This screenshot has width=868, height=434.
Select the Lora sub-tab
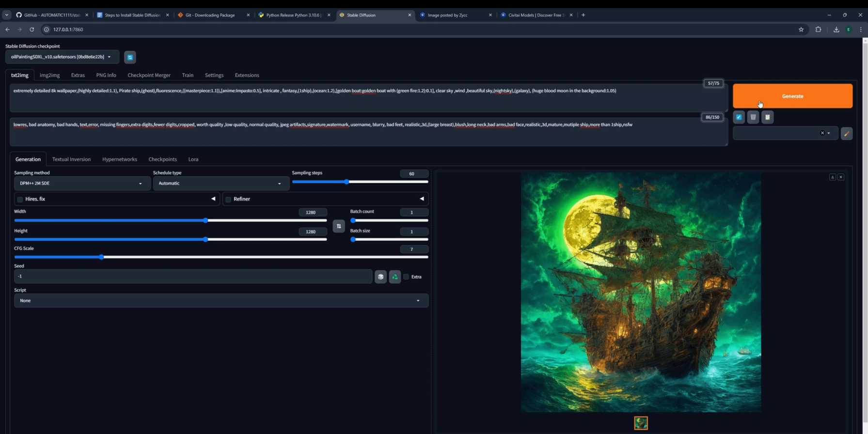pyautogui.click(x=193, y=159)
